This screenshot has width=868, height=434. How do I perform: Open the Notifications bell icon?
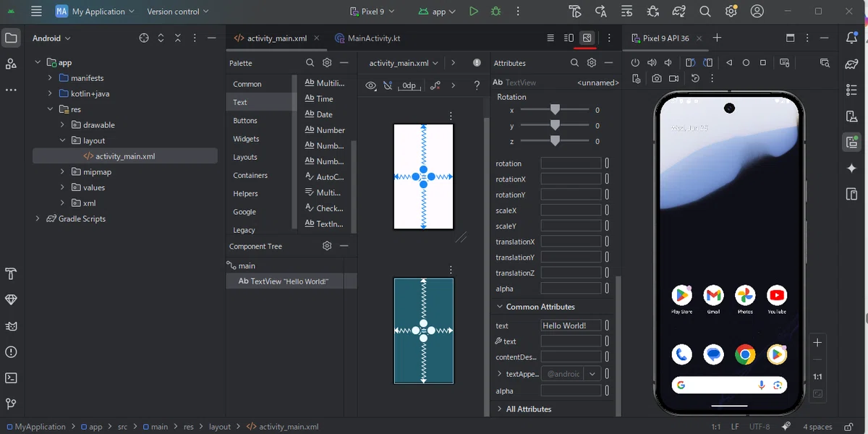point(851,38)
